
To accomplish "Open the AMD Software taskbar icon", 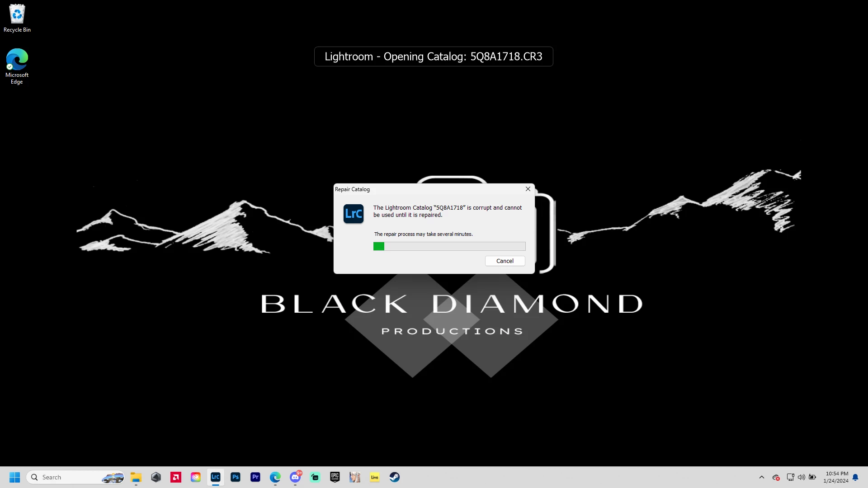I will coord(175,477).
